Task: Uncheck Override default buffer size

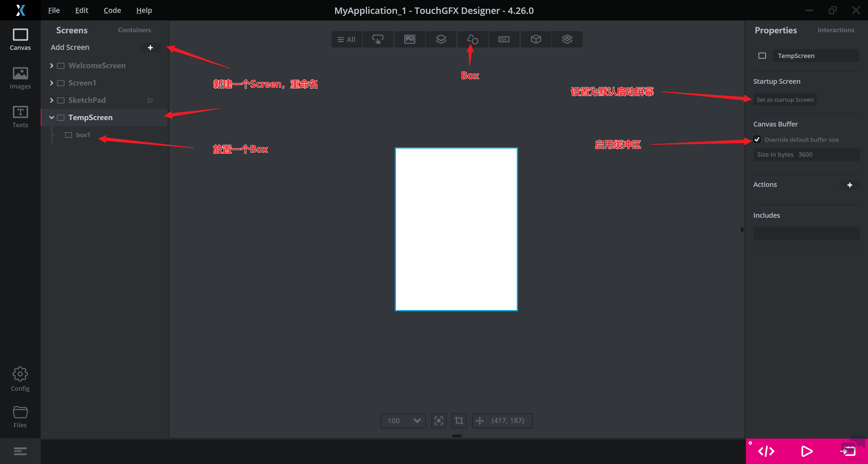Action: coord(757,139)
